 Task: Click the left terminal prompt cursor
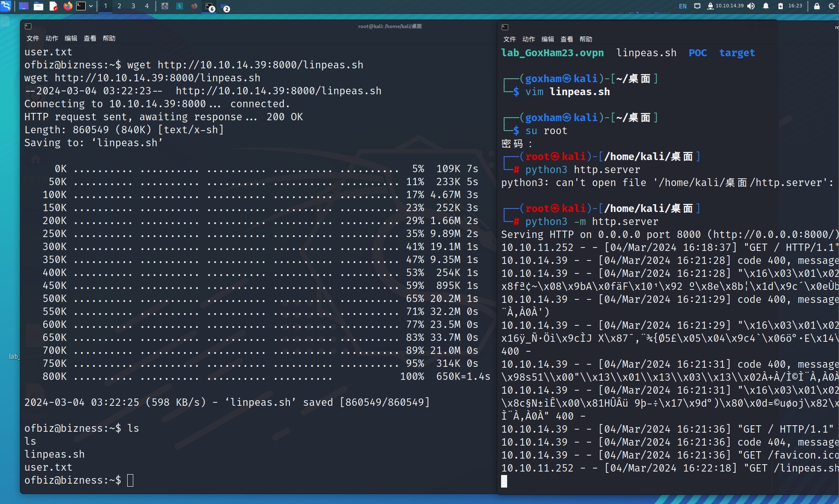tap(130, 480)
